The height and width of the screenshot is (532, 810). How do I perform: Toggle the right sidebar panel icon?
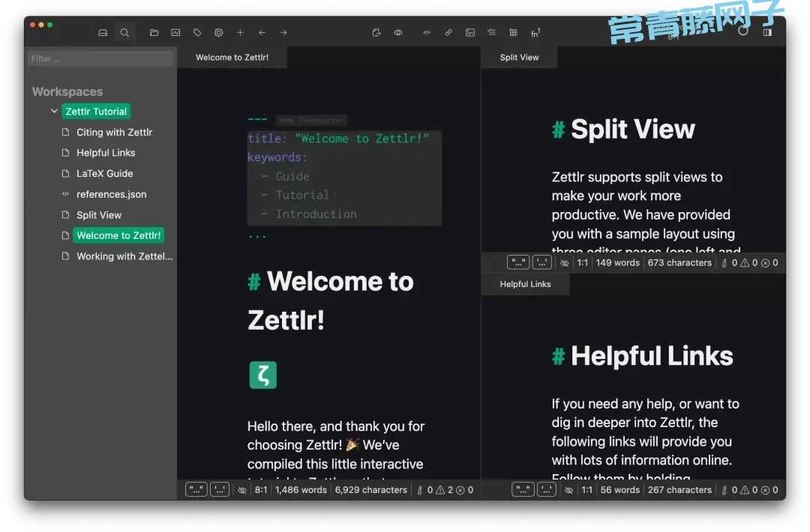tap(768, 32)
